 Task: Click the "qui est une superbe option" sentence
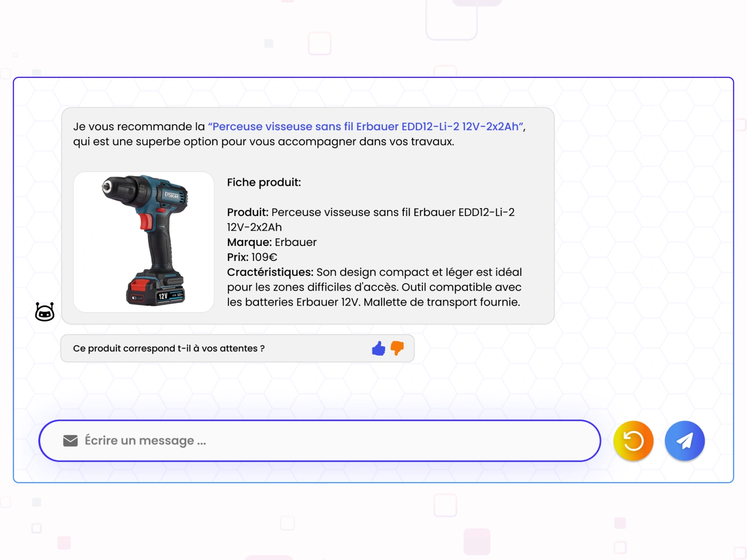(263, 141)
